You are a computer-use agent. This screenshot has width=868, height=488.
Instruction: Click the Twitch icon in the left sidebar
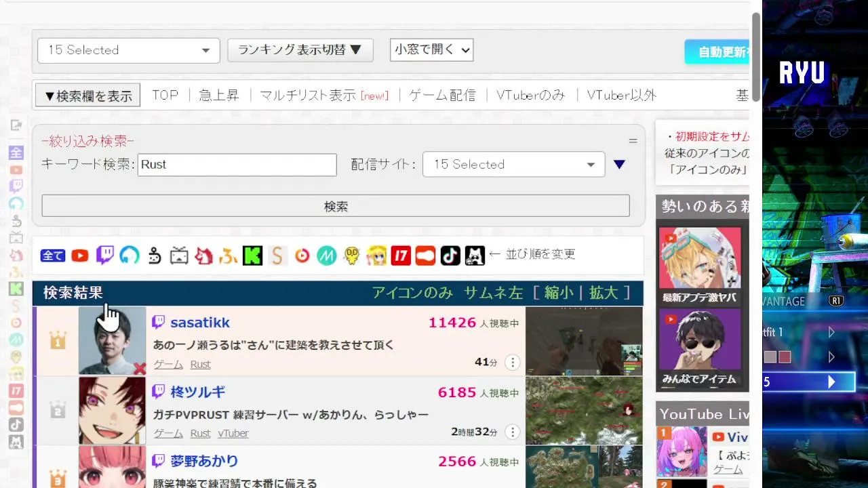coord(16,186)
